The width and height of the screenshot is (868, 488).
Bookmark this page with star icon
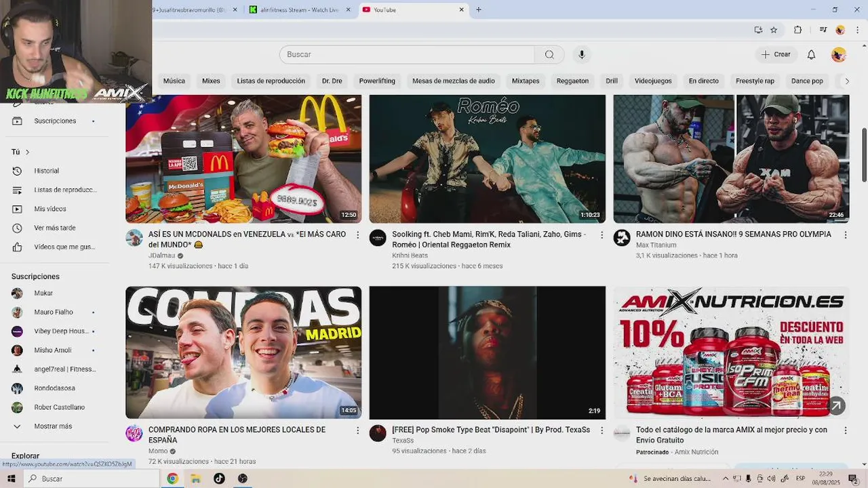(774, 30)
